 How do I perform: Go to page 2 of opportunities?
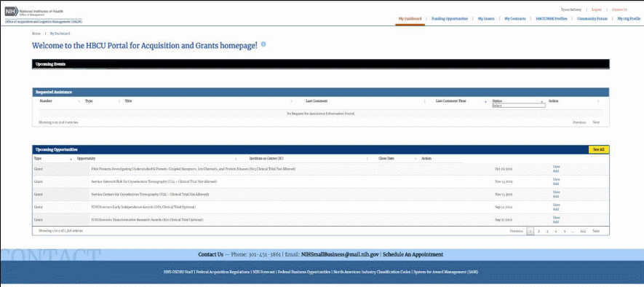(x=538, y=231)
